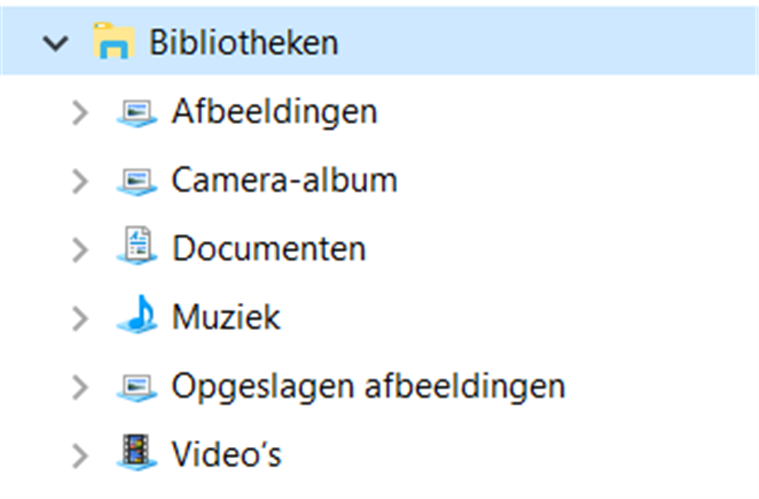Screen dimensions: 759x499
Task: Collapse the Bibliotheken tree node
Action: [56, 43]
